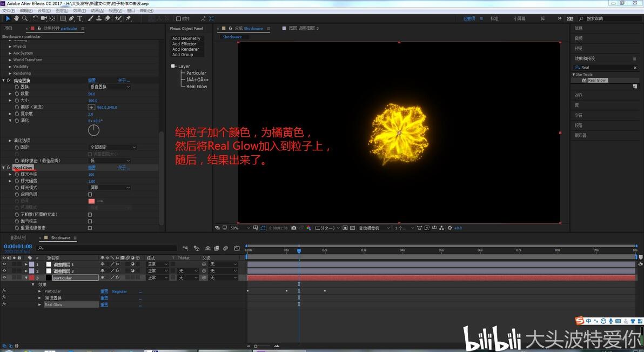Open the Shockwave timeline panel menu icon
This screenshot has height=352, width=644.
(75, 238)
